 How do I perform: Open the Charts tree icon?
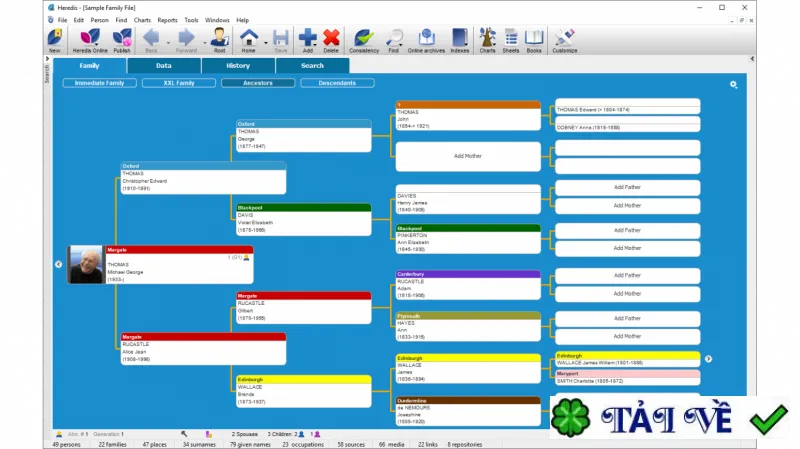[487, 41]
